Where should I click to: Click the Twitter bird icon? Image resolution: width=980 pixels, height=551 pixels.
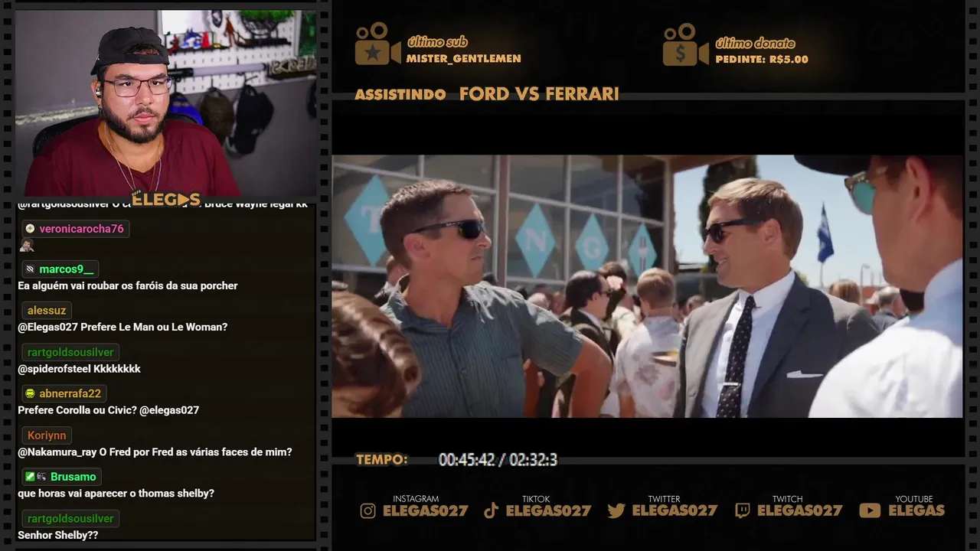(616, 510)
